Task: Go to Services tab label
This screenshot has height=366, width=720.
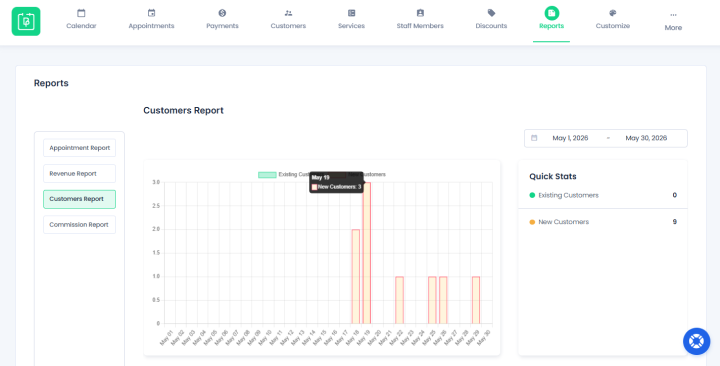Action: pos(351,26)
